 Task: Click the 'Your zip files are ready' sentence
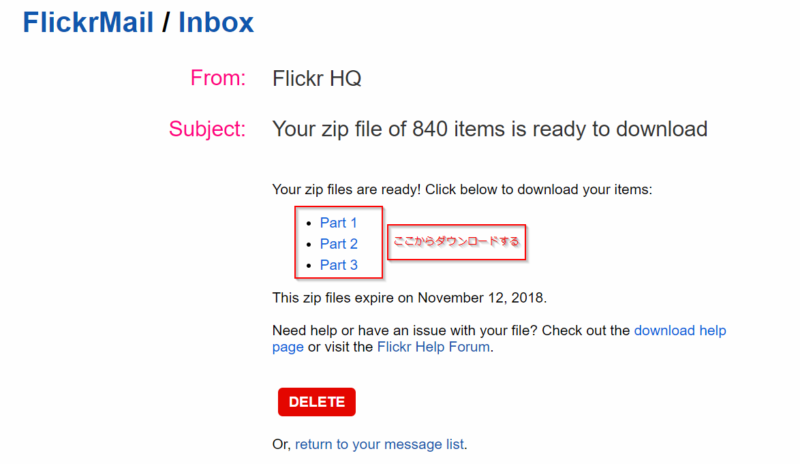click(461, 189)
